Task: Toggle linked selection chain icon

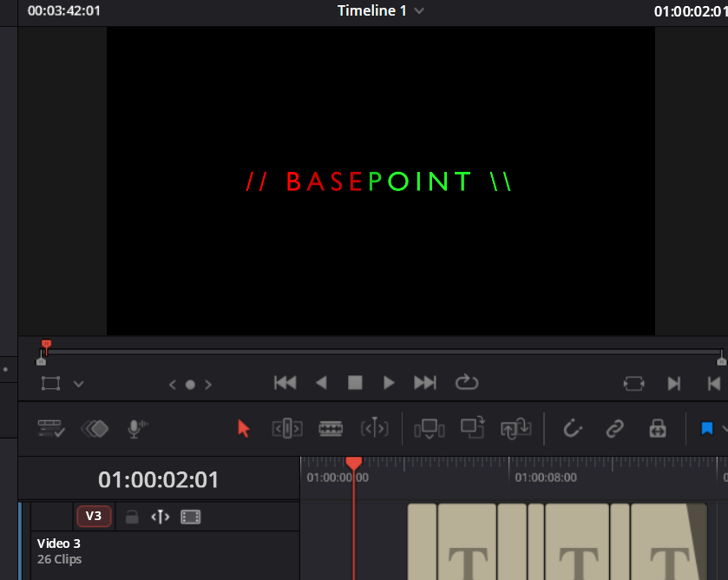Action: point(614,429)
